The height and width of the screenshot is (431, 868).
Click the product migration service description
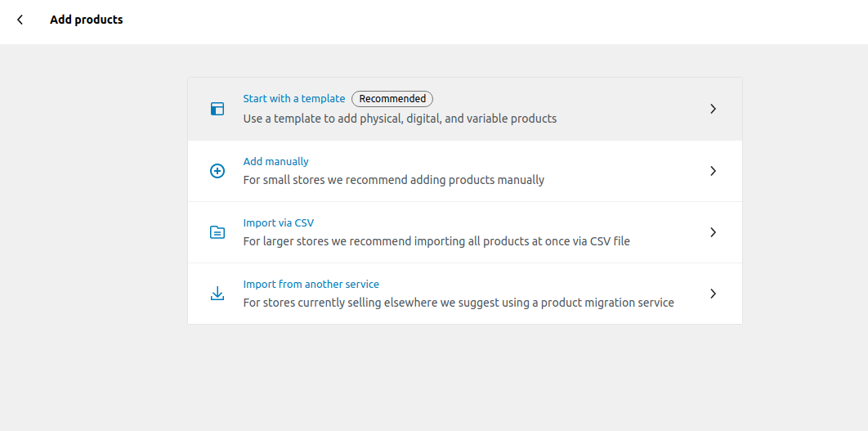tap(459, 303)
